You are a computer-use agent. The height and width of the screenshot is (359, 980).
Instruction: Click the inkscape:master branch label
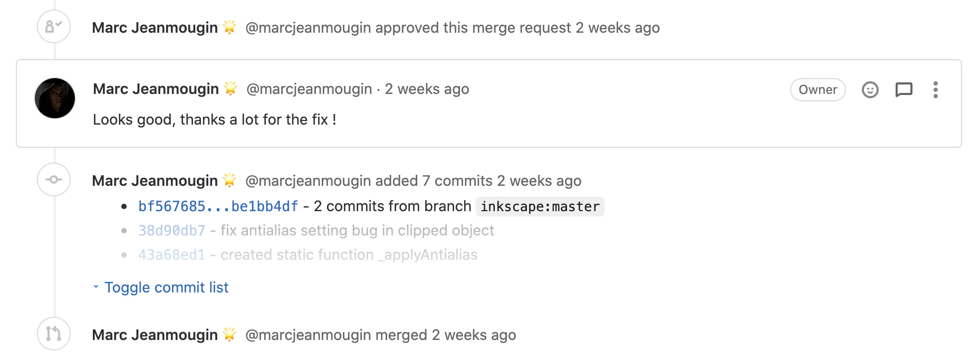540,206
